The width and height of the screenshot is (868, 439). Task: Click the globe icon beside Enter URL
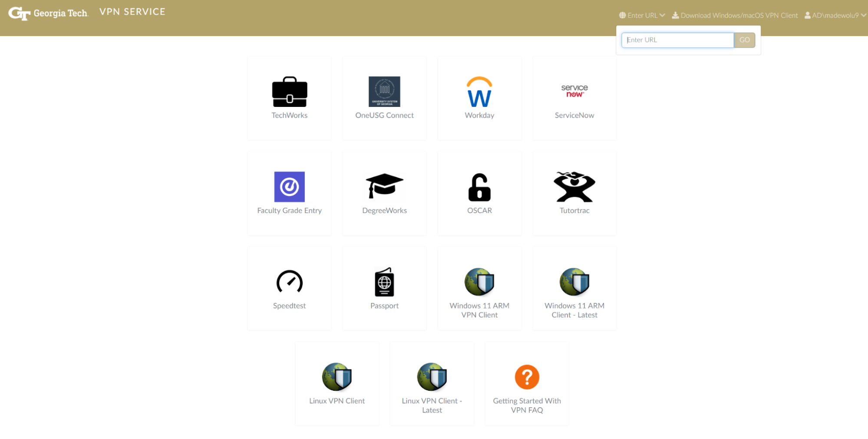[x=622, y=15]
